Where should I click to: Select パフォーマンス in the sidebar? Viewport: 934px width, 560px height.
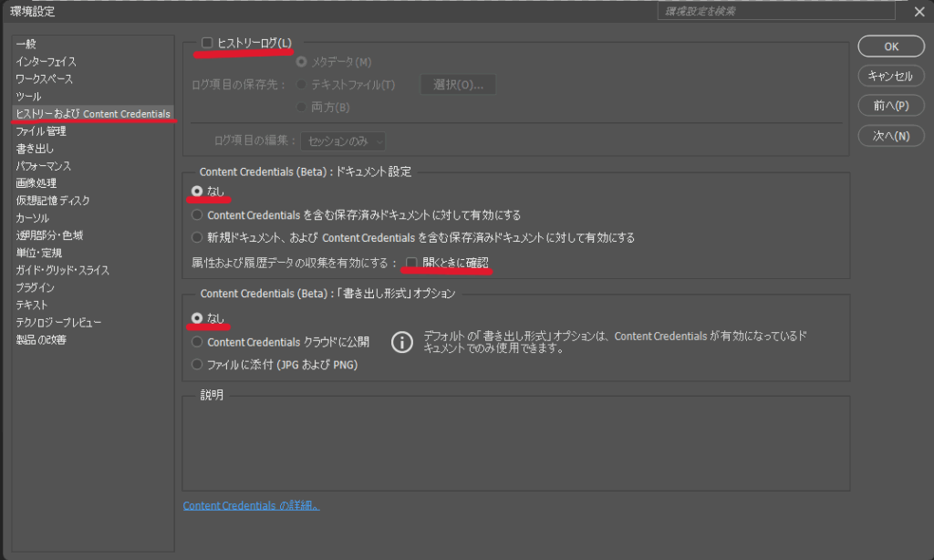tap(43, 166)
